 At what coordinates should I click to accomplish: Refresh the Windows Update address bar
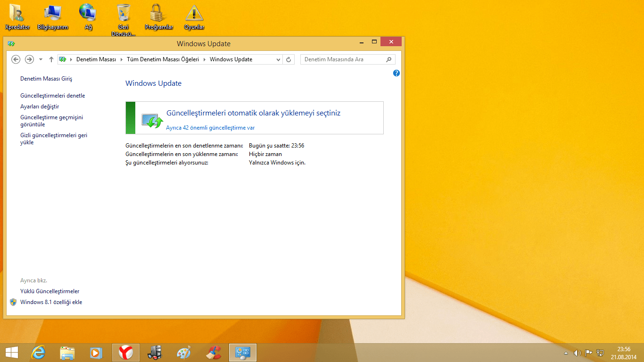click(289, 59)
